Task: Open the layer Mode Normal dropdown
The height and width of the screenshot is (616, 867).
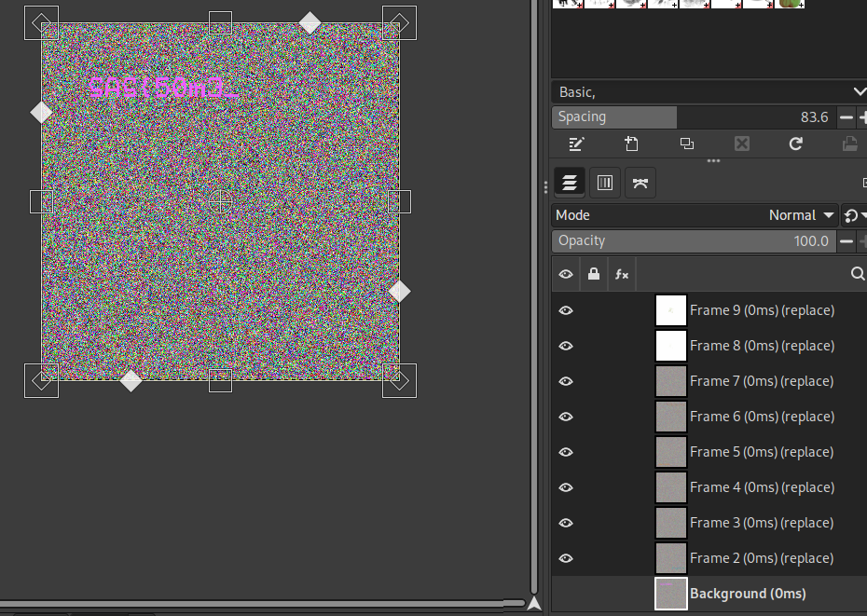Action: click(x=695, y=215)
